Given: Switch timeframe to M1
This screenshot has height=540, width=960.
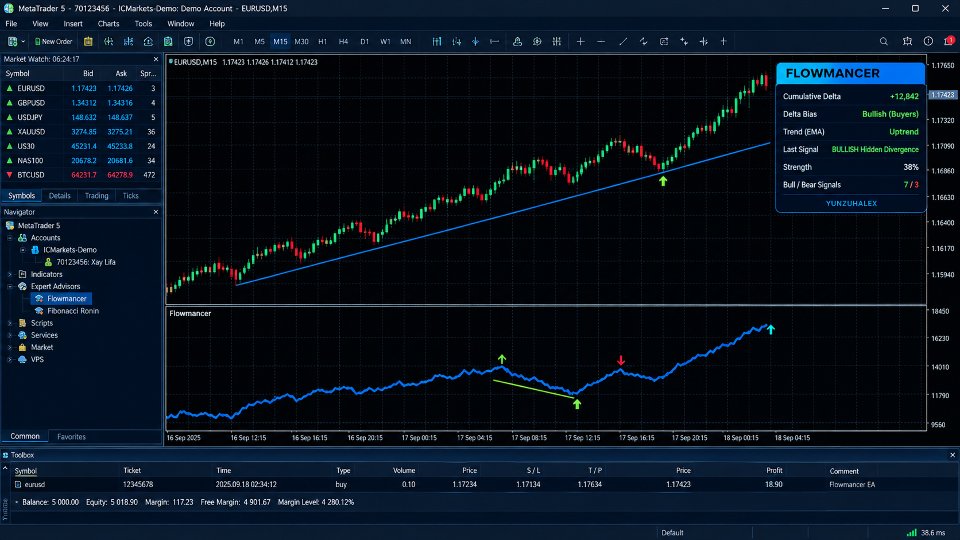Looking at the screenshot, I should 238,42.
